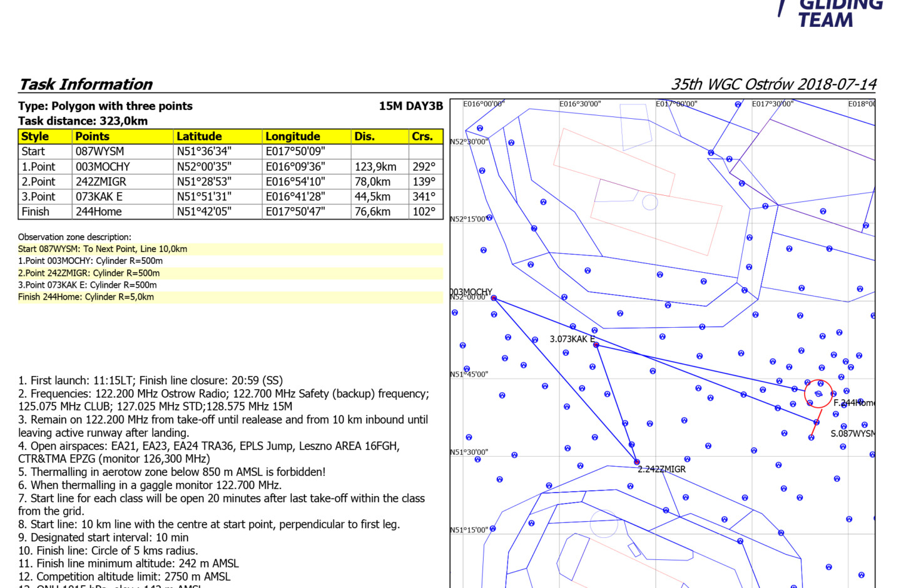Click the 123,9km distance cell
The height and width of the screenshot is (588, 901).
tap(375, 167)
